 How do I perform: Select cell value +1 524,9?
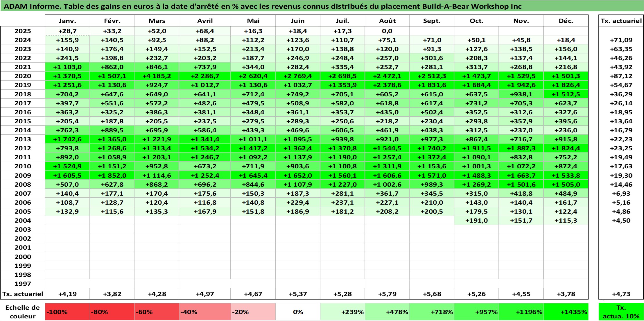[x=67, y=166]
